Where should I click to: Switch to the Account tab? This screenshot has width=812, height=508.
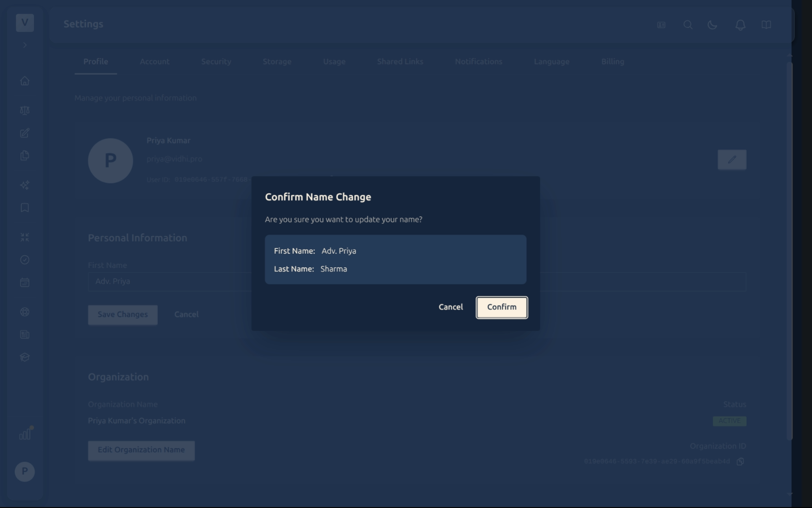[x=155, y=61]
